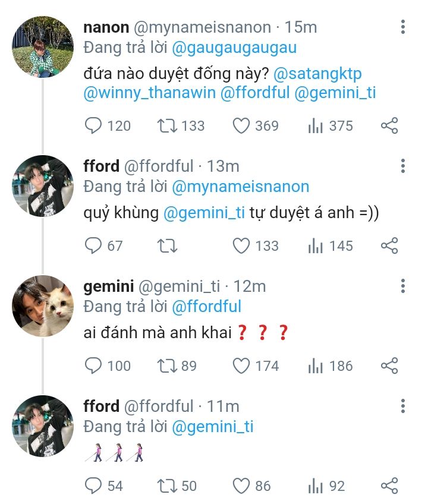Image resolution: width=428 pixels, height=504 pixels.
Task: Open more options on fford's emoji tweet
Action: pyautogui.click(x=403, y=407)
